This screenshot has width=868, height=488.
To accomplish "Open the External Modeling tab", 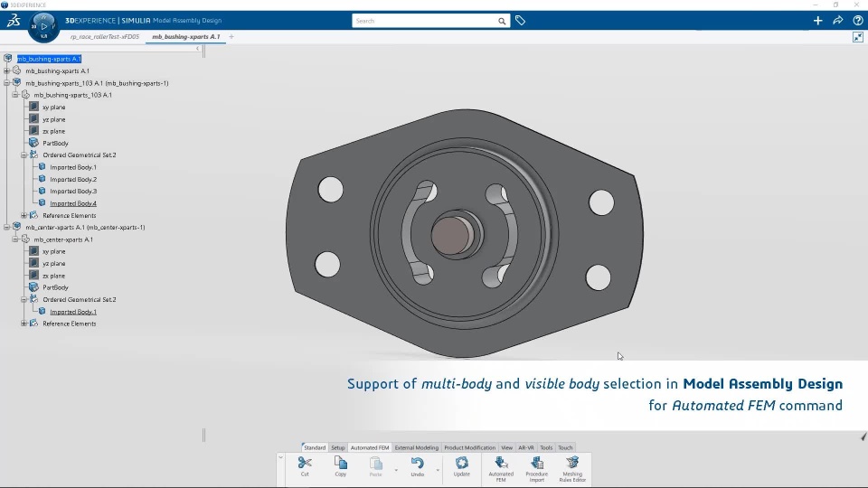I will 416,447.
